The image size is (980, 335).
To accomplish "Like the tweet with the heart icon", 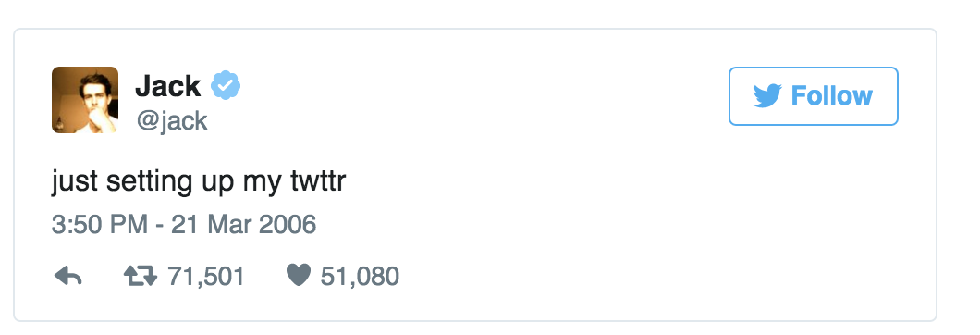I will click(298, 276).
